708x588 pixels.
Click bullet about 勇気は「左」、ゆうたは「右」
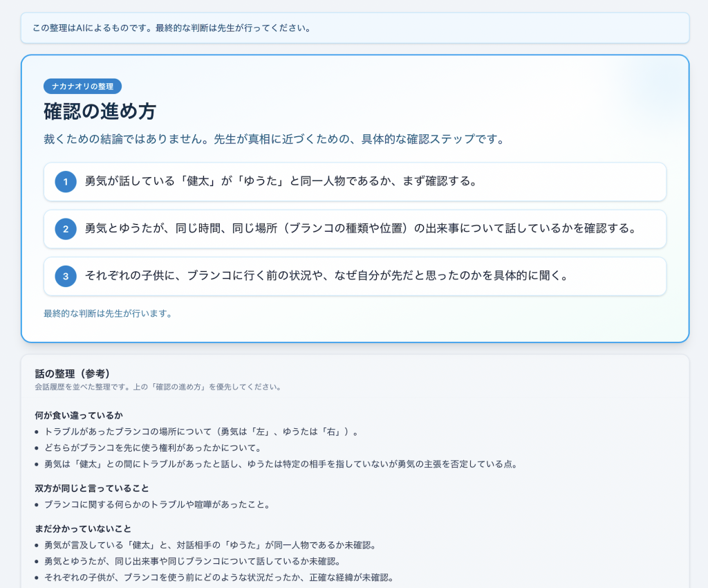tap(201, 432)
